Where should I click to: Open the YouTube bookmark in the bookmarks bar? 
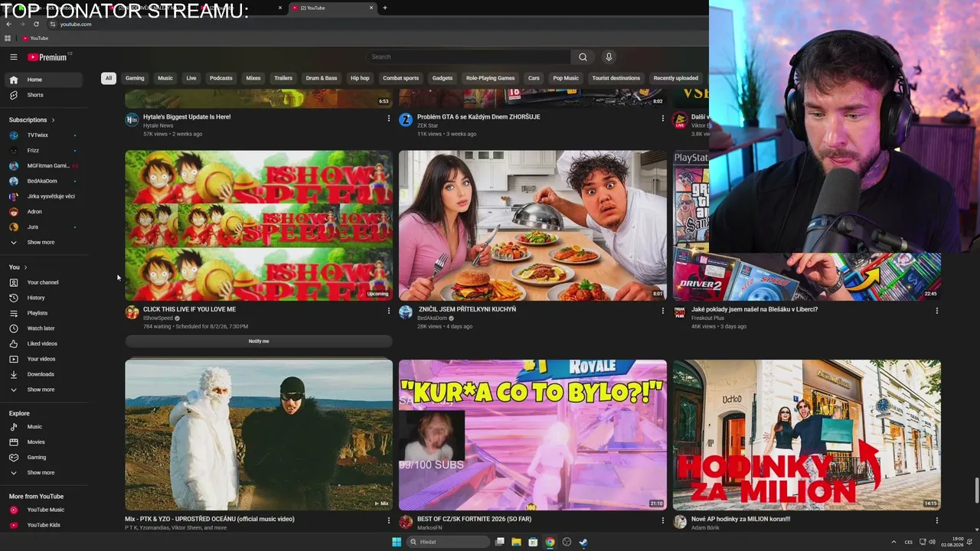click(35, 38)
